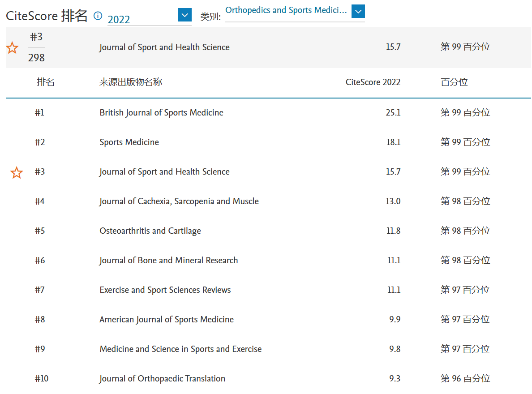Image resolution: width=532 pixels, height=394 pixels.
Task: Click the star icon in the highlighted top summary row
Action: 13,48
